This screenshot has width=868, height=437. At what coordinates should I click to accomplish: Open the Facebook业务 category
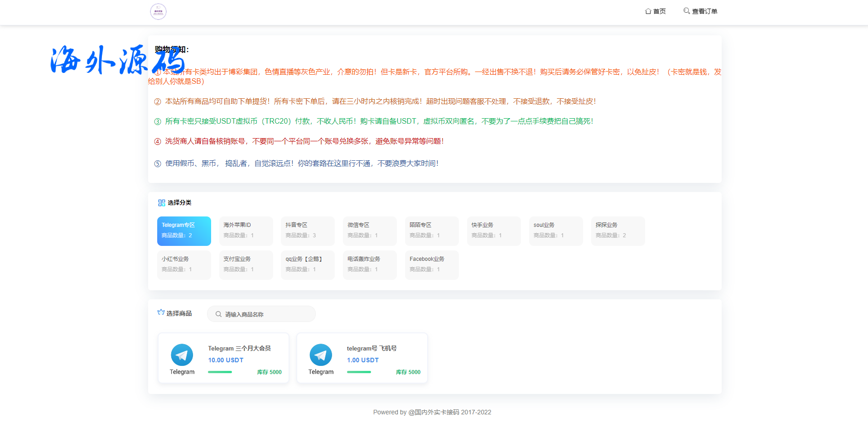pyautogui.click(x=432, y=265)
